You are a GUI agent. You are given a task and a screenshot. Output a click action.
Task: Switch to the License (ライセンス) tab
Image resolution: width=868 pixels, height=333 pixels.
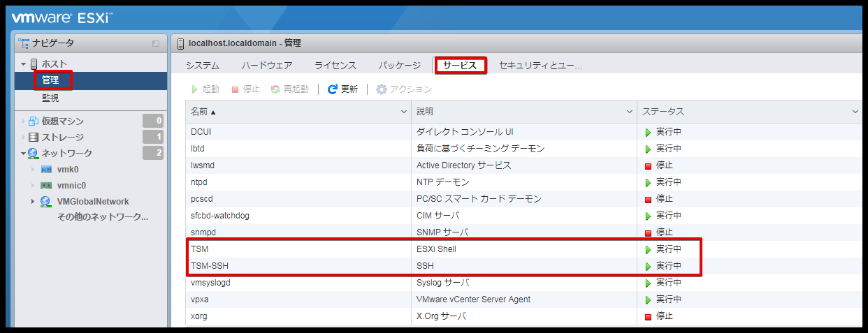[x=335, y=66]
